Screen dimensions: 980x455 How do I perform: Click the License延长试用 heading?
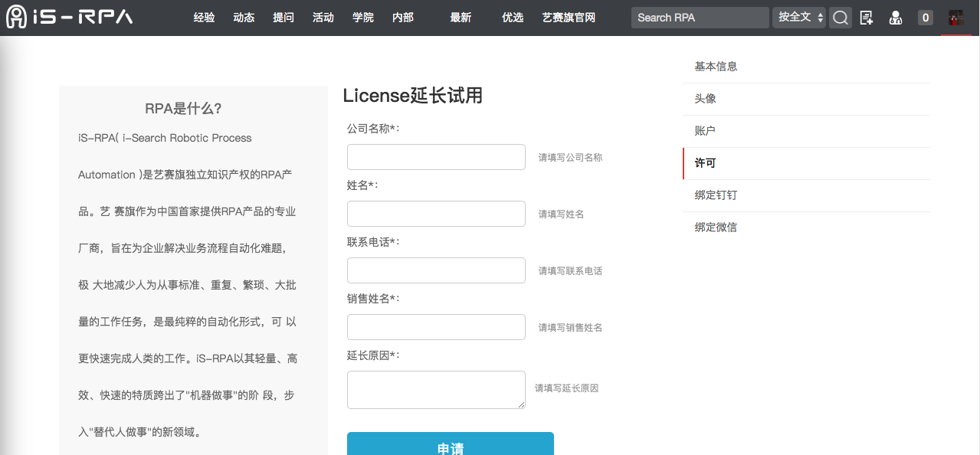pos(413,96)
